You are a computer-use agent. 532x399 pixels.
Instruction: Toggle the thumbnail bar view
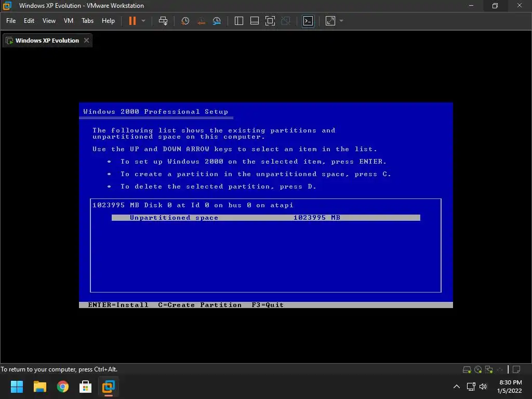(x=255, y=21)
